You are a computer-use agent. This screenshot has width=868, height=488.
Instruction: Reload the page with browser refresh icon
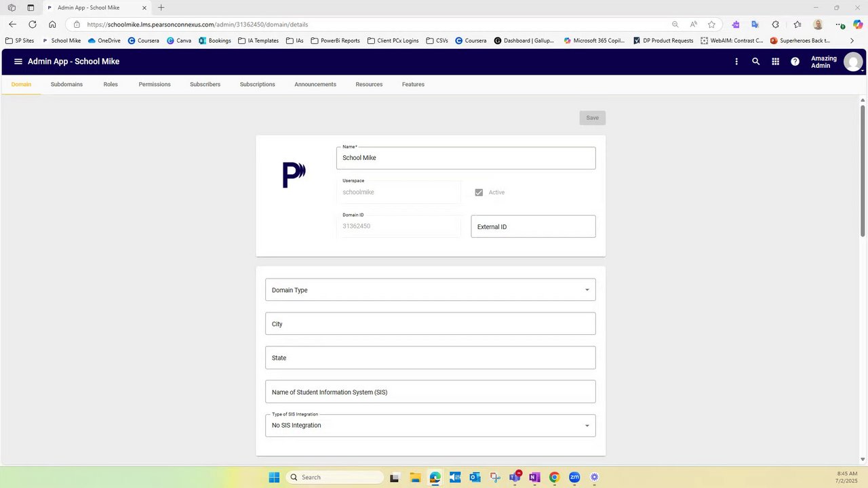click(x=33, y=24)
